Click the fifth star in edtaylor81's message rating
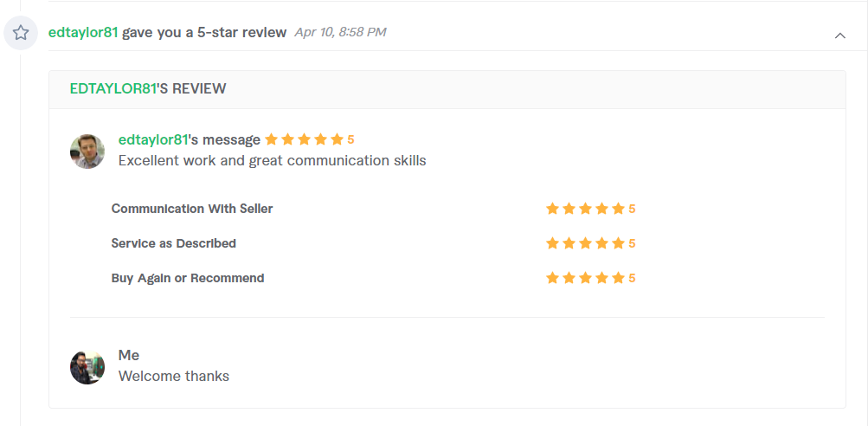Screen dimensions: 868x426 (x=338, y=139)
